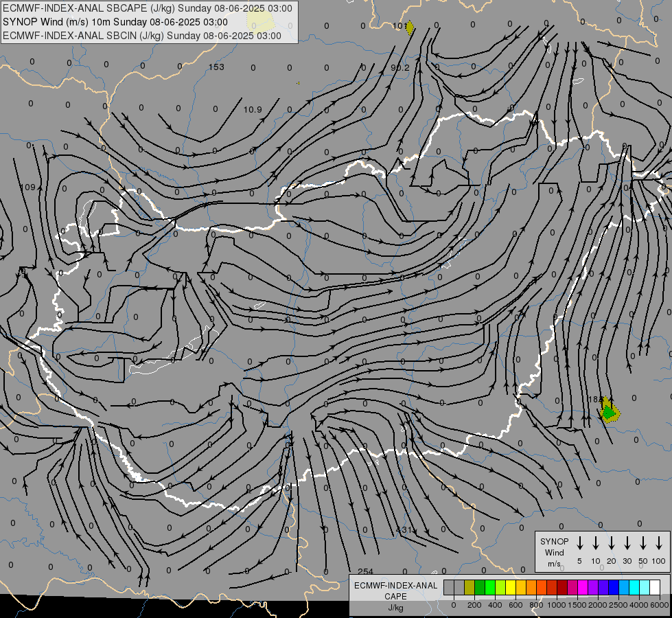Viewport: 672px width, 618px height.
Task: Click the '800' label on CAPE scale
Action: click(x=536, y=605)
